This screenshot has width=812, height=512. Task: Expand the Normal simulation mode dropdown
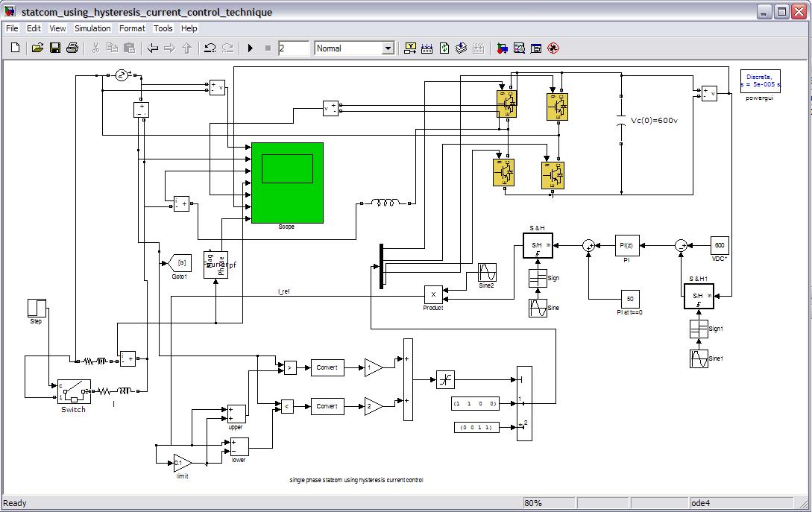point(388,48)
